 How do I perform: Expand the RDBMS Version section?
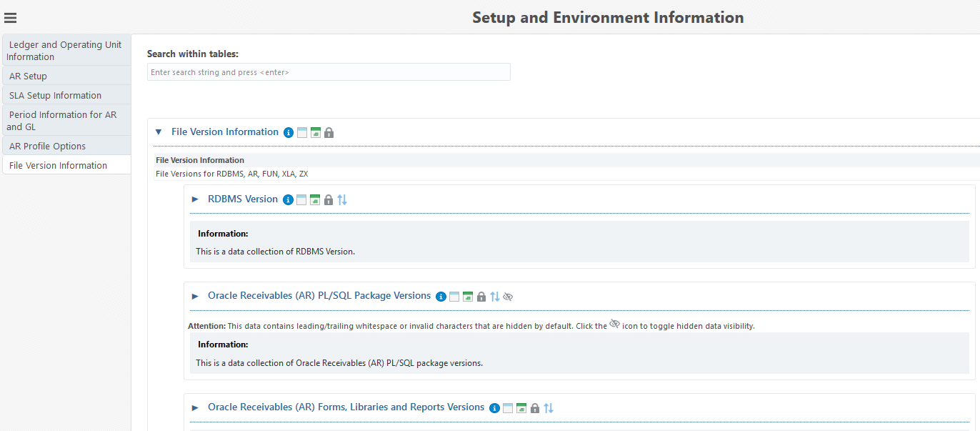[195, 199]
